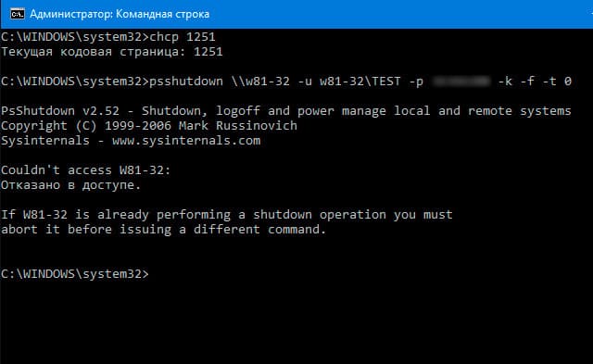Click the 'Отказано в доступе.' message
Screen dimensions: 593x364
(70, 185)
